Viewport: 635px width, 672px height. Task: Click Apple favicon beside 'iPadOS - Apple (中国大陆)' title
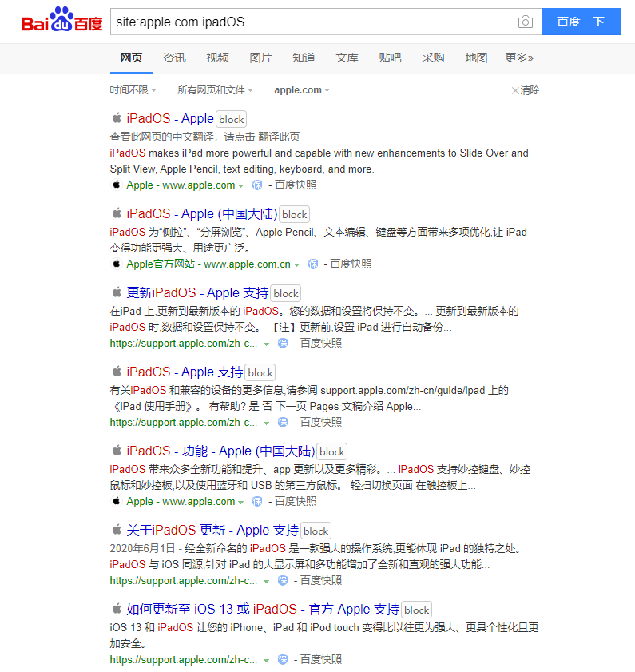tap(117, 213)
